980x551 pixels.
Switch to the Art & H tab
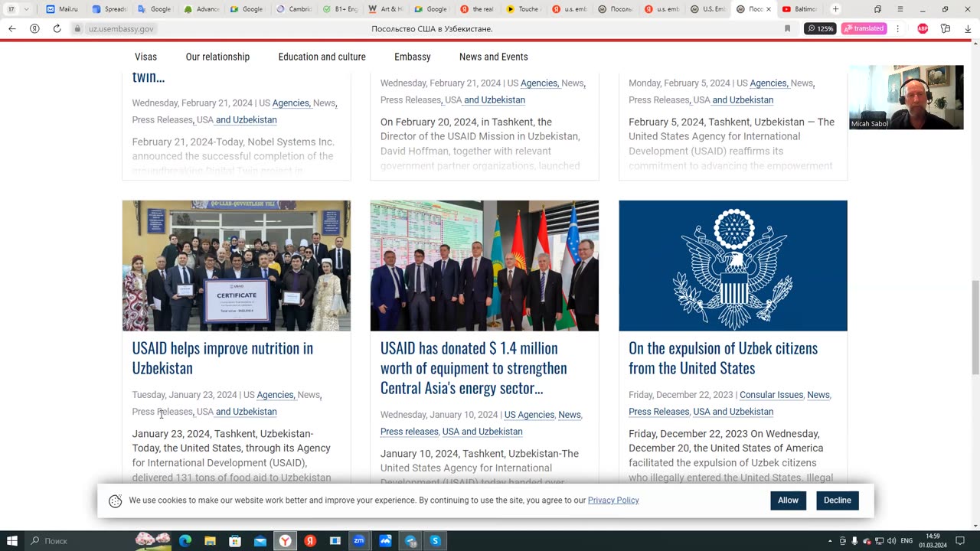tap(387, 9)
